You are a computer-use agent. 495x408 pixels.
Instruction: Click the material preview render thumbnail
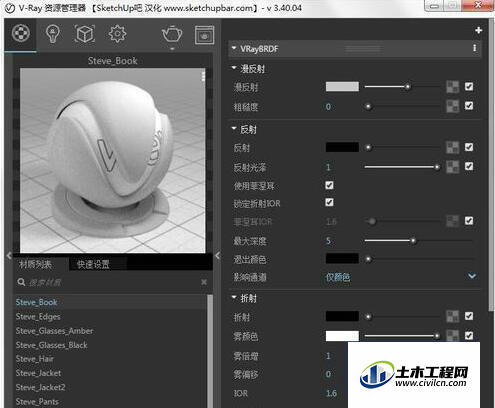[113, 161]
